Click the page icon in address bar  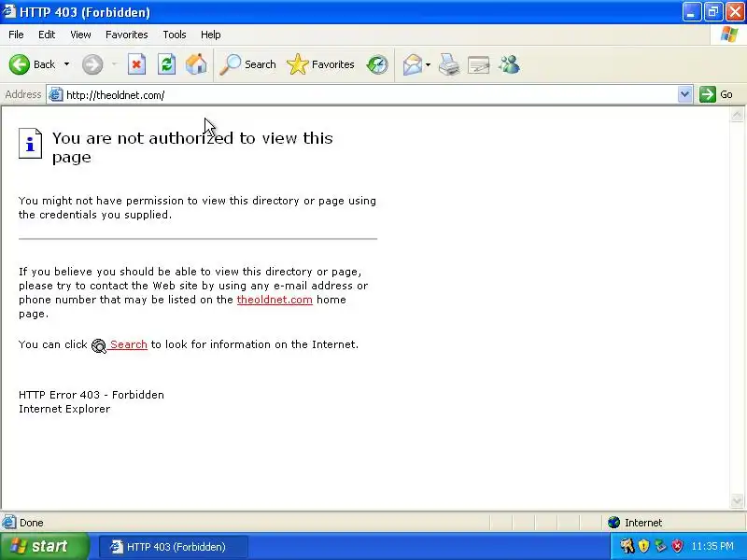coord(56,95)
